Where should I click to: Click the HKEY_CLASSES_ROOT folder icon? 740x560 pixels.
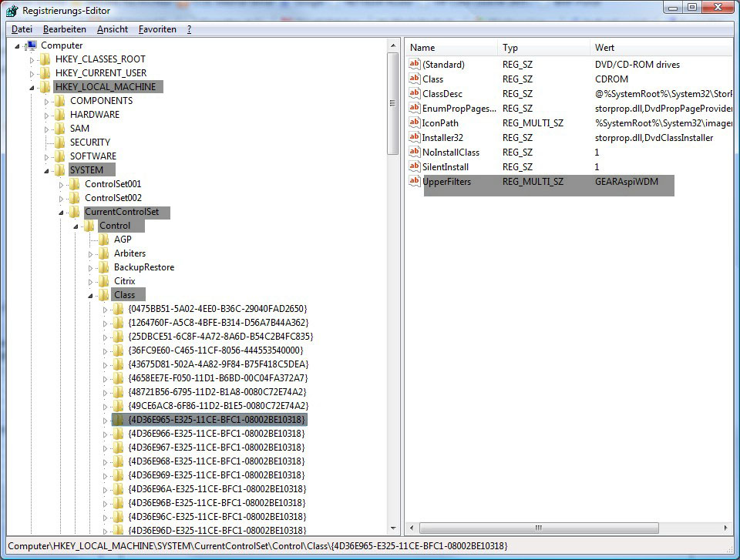coord(45,59)
